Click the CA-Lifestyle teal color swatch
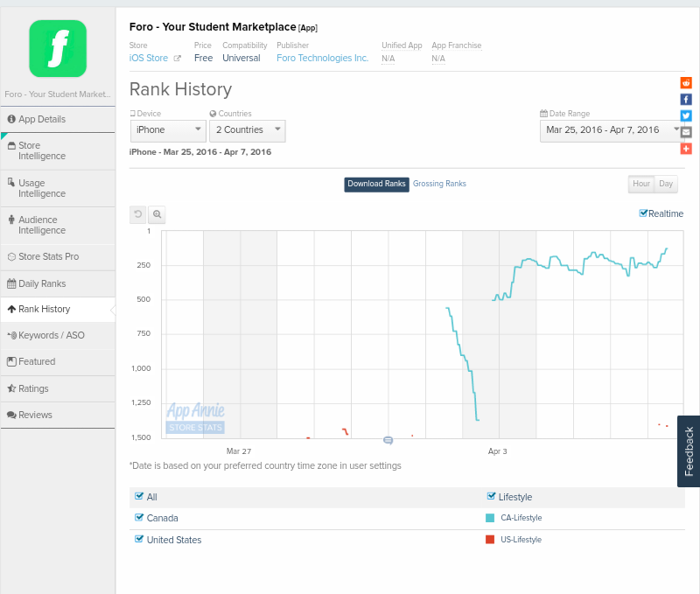Screen dimensions: 700x594 coord(490,518)
